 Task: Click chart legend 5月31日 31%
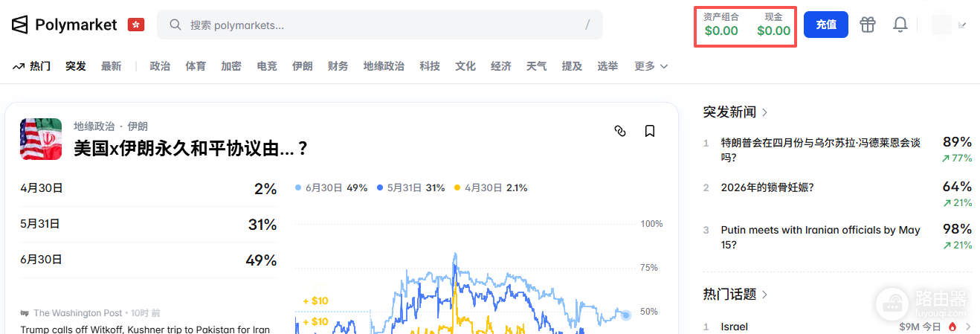[x=411, y=188]
